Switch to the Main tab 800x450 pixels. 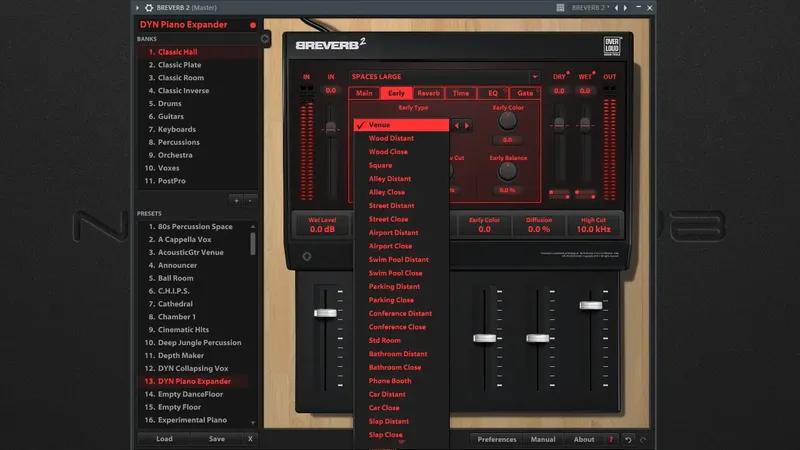pyautogui.click(x=364, y=93)
